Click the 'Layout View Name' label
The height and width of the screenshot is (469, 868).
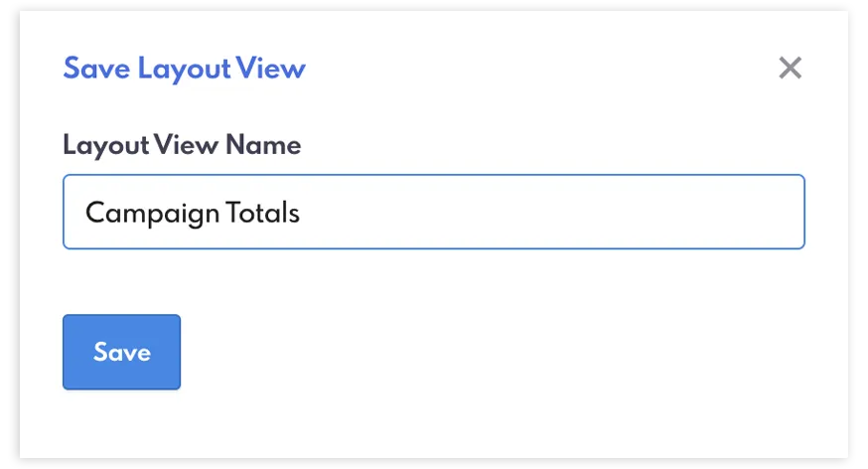(x=182, y=145)
